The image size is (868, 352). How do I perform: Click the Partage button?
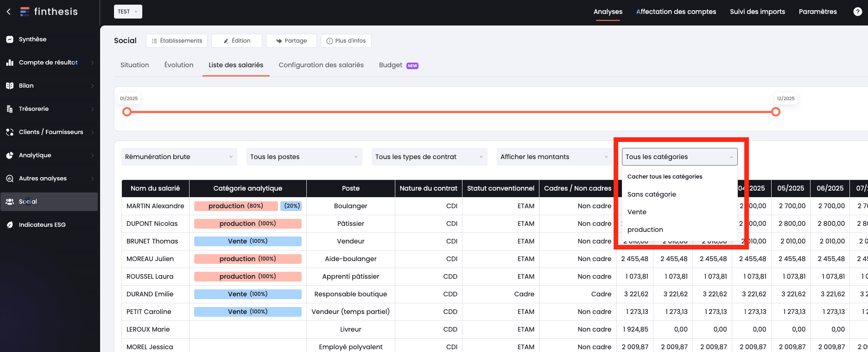tap(291, 41)
